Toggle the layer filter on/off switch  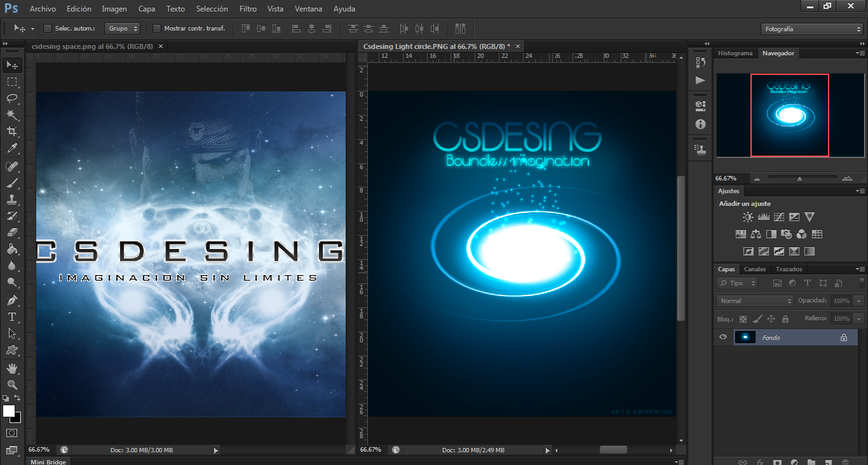[862, 283]
